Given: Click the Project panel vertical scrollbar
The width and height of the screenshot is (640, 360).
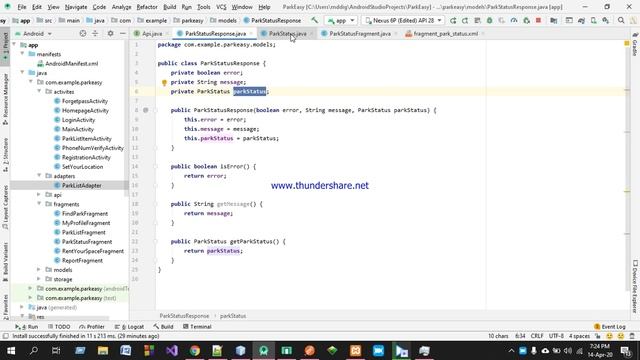Looking at the screenshot, I should pyautogui.click(x=126, y=118).
